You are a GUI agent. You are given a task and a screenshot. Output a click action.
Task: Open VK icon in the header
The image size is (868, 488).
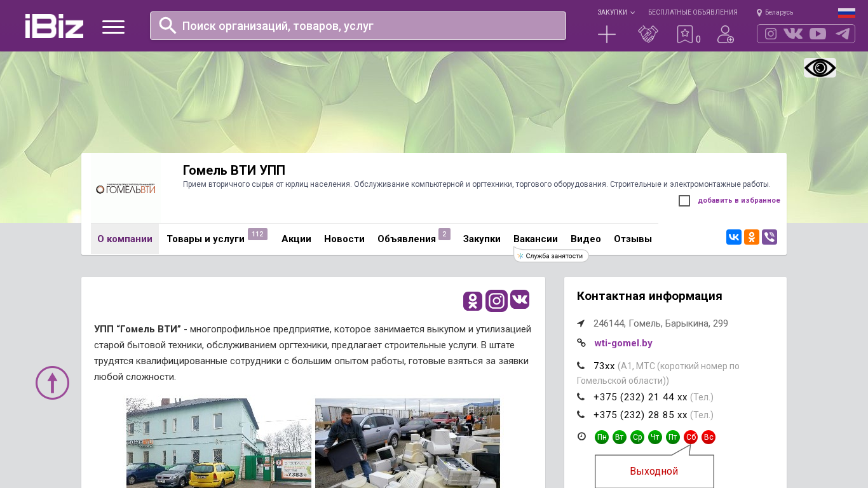(x=793, y=34)
